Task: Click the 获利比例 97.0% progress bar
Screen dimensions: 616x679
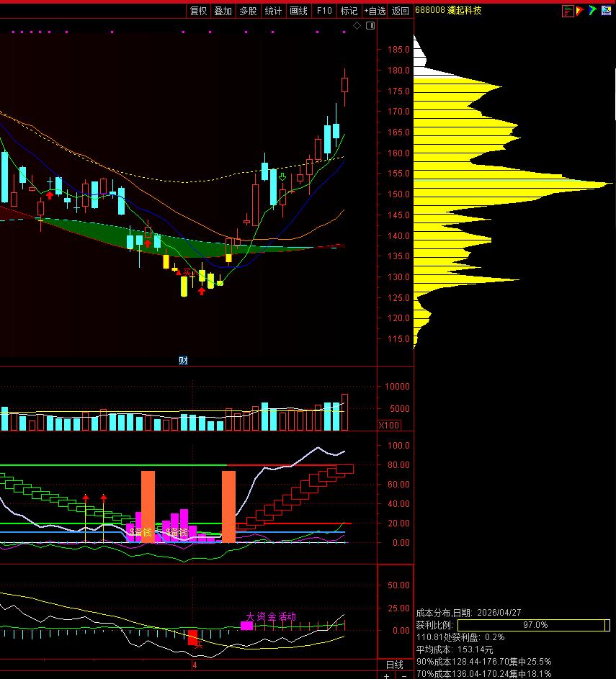Action: click(534, 625)
